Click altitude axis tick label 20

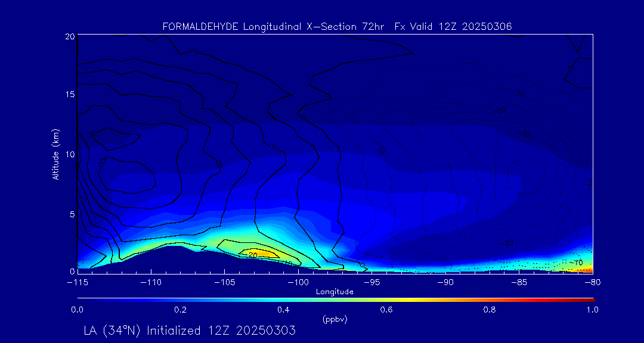[x=69, y=36]
